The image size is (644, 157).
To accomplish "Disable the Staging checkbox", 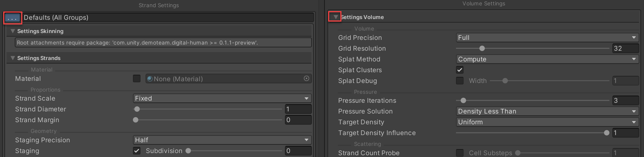I will 137,151.
